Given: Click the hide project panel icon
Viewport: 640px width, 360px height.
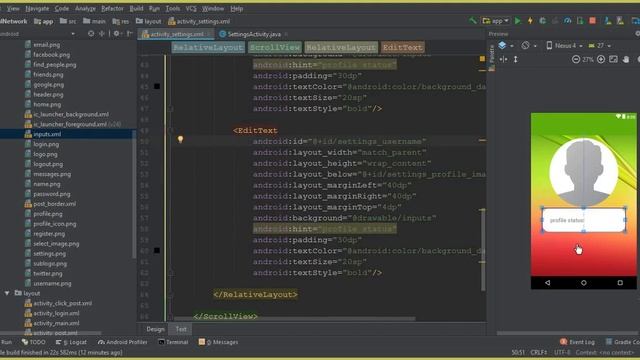Looking at the screenshot, I should 129,33.
